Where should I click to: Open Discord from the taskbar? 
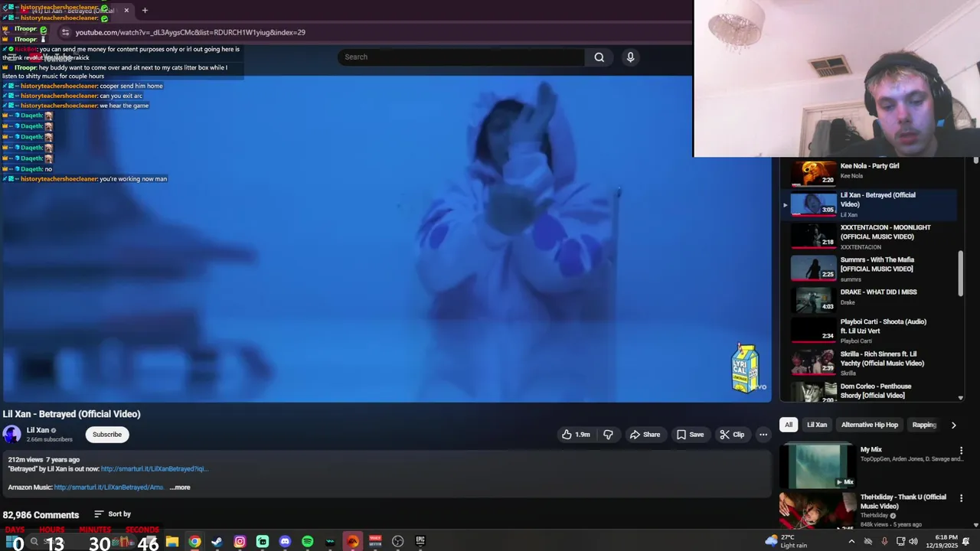coord(285,542)
